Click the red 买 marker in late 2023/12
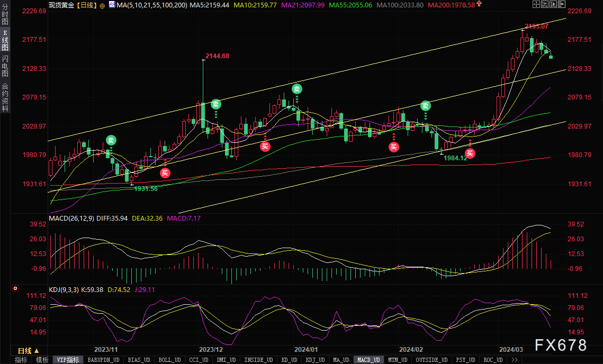 (265, 147)
